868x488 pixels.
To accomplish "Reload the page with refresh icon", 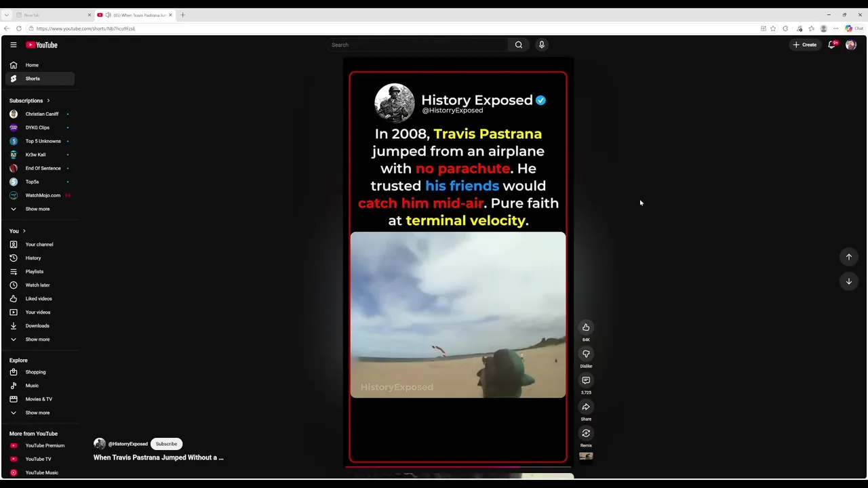I will pos(19,28).
